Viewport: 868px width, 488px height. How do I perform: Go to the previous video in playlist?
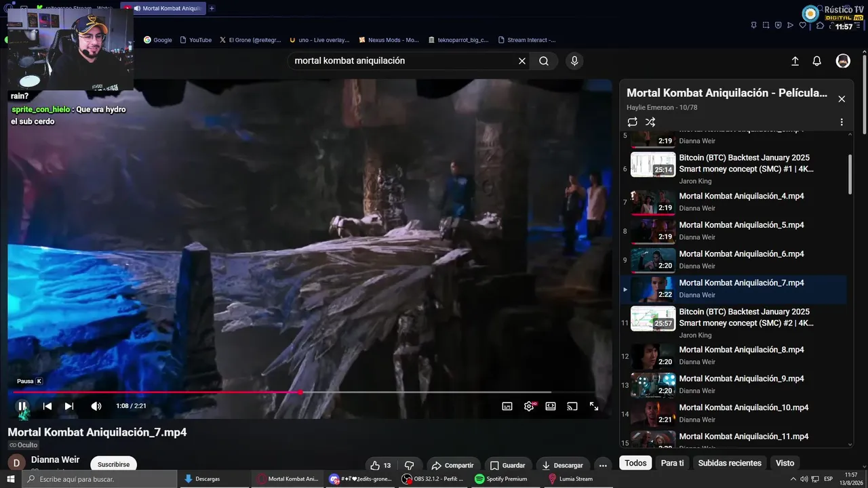[47, 406]
